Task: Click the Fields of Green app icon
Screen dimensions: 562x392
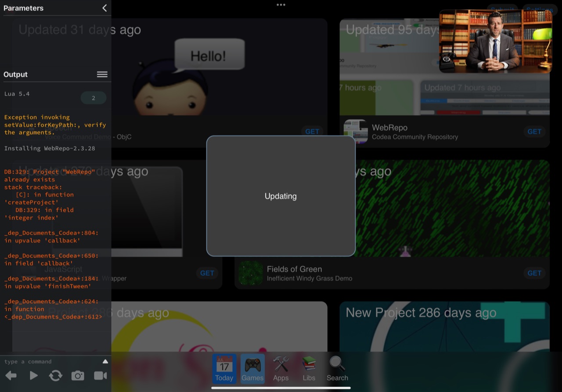Action: tap(251, 273)
